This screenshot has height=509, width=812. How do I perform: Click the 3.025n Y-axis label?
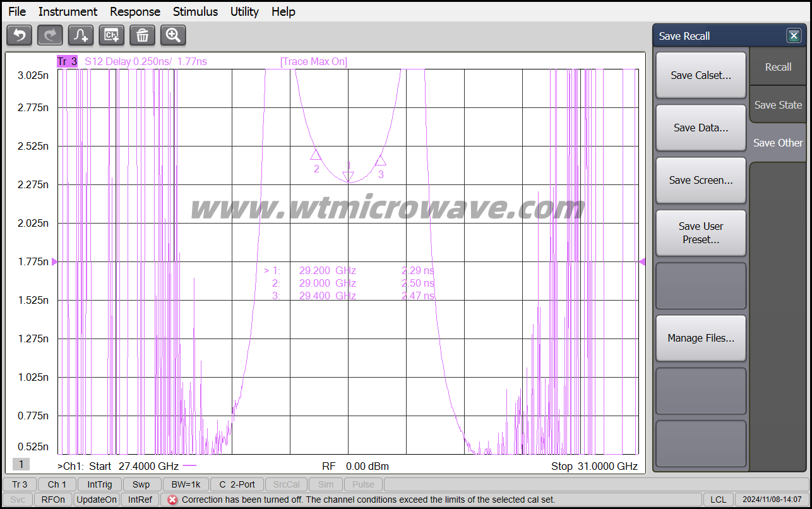coord(33,75)
